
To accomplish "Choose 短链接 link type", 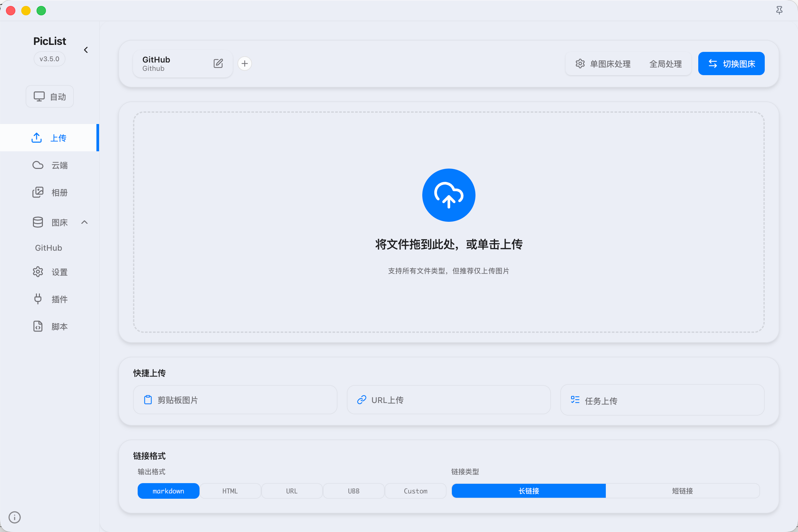I will (683, 491).
